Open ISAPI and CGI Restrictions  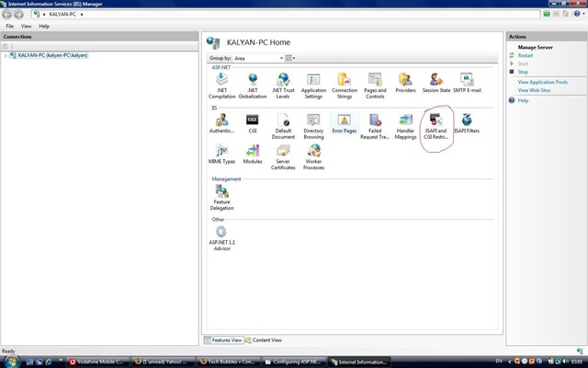click(x=436, y=126)
